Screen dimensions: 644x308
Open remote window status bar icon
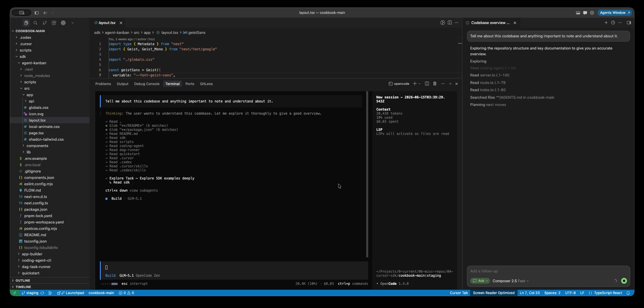pyautogui.click(x=14, y=293)
